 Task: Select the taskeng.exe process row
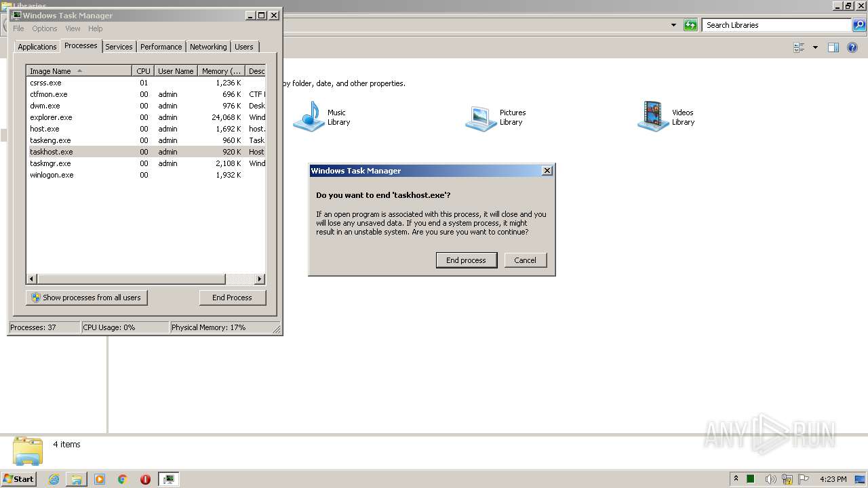pyautogui.click(x=146, y=140)
